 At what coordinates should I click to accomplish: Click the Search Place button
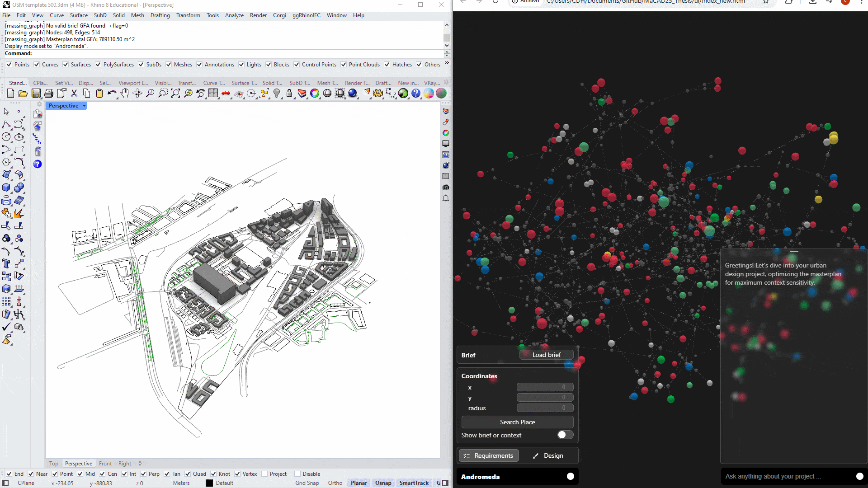[x=517, y=422]
